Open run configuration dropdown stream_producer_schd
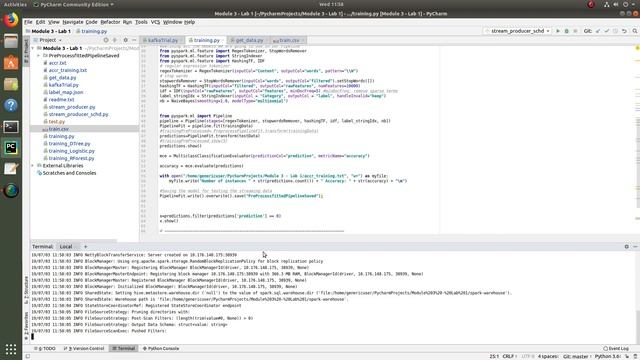Screen dimensions: 640x360 (x=517, y=31)
